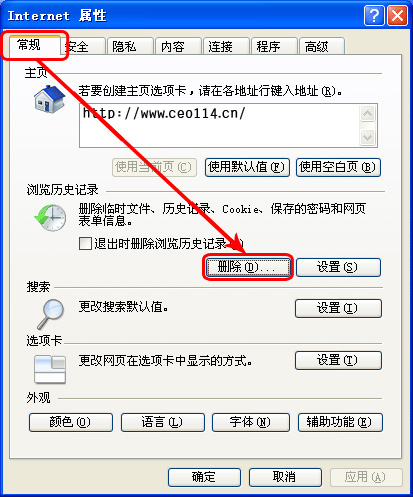Click the browsing history clock icon
This screenshot has width=413, height=497.
50,218
